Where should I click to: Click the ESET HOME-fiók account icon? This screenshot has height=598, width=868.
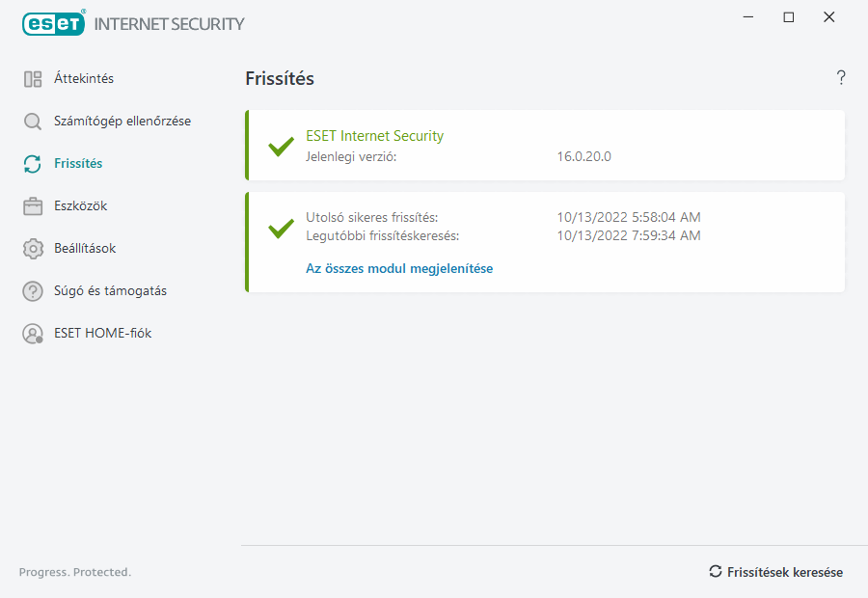point(33,334)
